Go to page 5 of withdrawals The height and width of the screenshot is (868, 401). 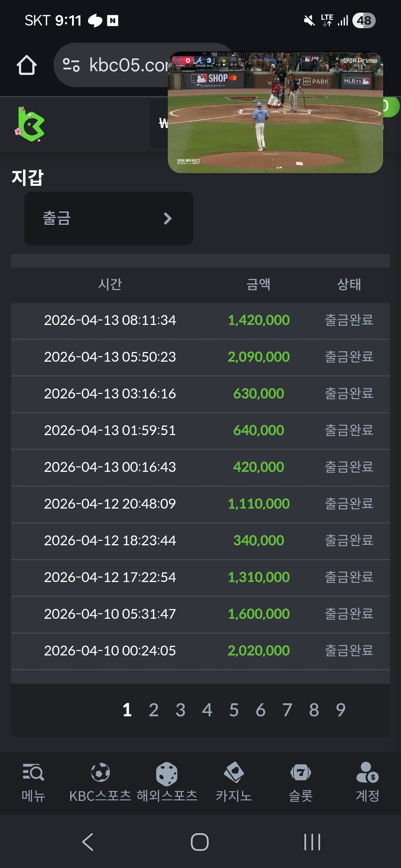234,710
